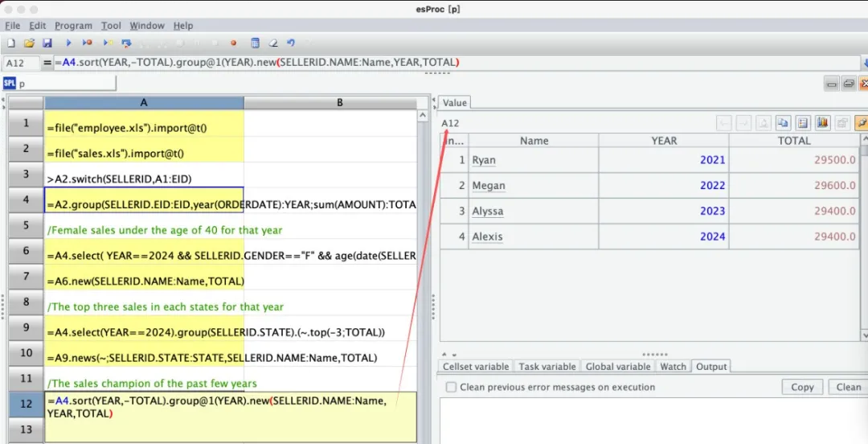Viewport: 868px width, 444px height.
Task: Click the red breakpoint dot icon
Action: click(x=234, y=43)
